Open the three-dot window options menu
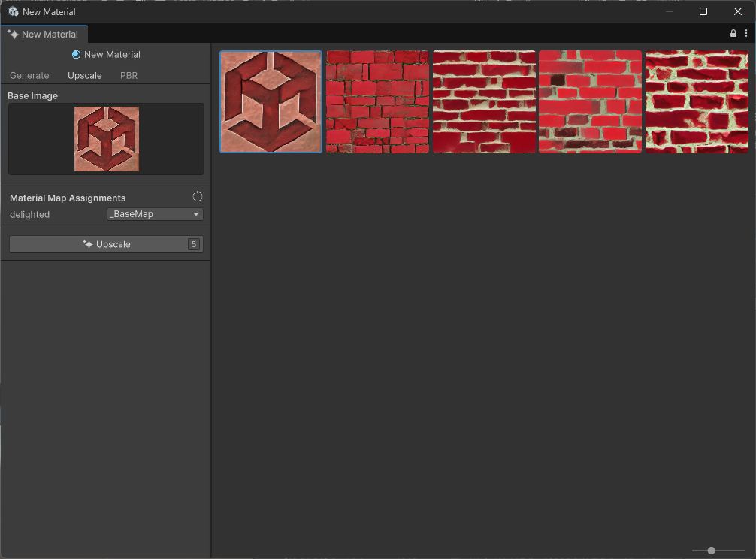The image size is (756, 559). pos(746,33)
